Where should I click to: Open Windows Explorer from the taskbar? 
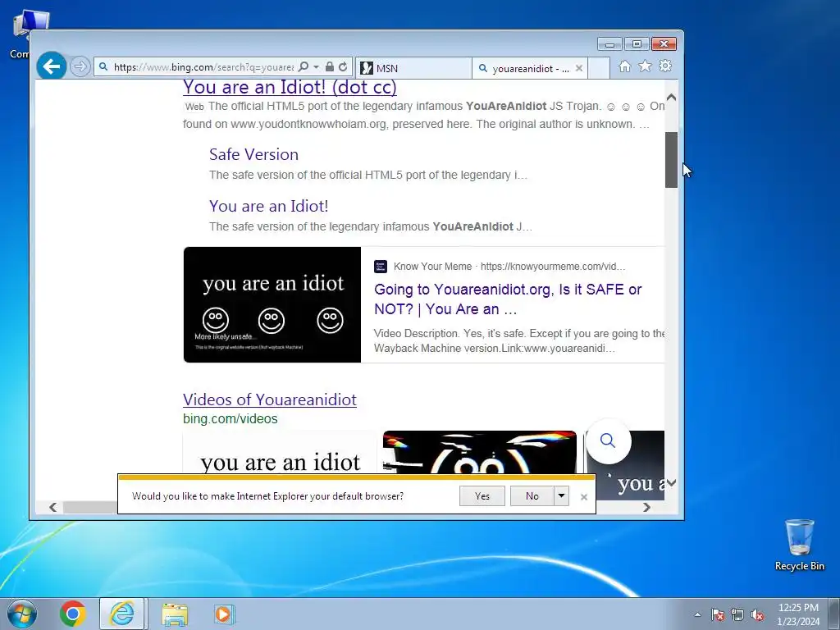175,614
